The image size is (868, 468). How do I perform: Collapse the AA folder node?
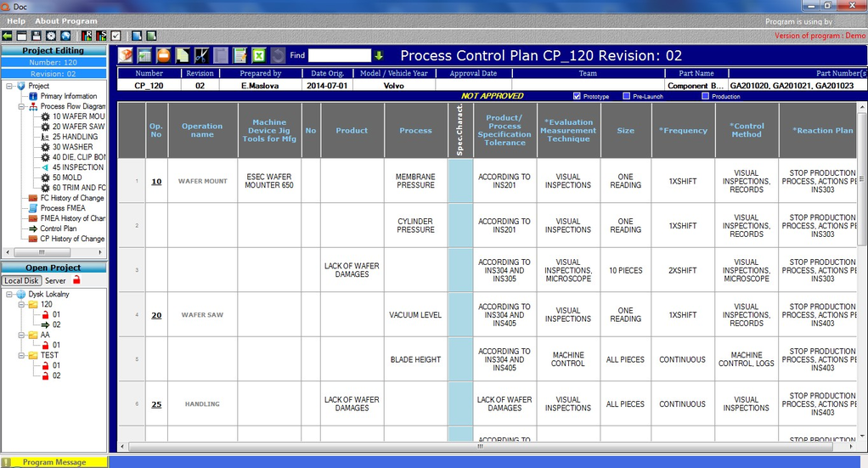point(21,335)
